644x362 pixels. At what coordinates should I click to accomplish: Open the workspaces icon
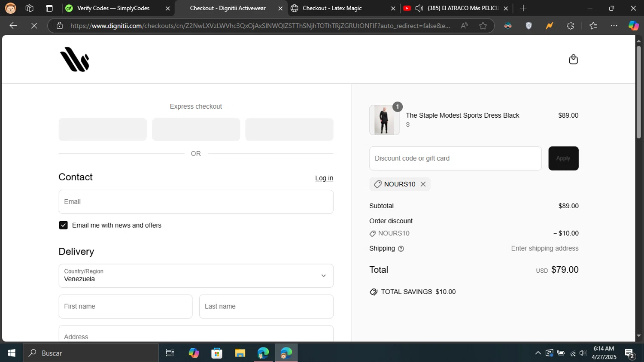pos(30,8)
